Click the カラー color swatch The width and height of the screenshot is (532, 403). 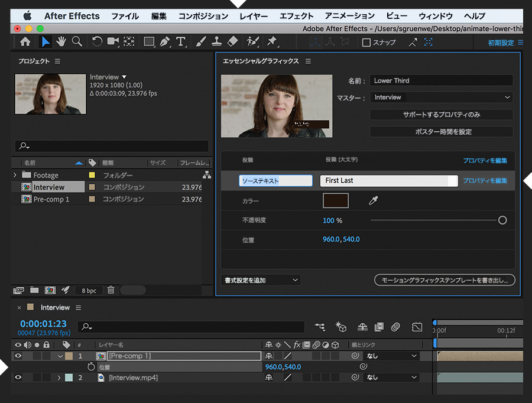pos(335,201)
